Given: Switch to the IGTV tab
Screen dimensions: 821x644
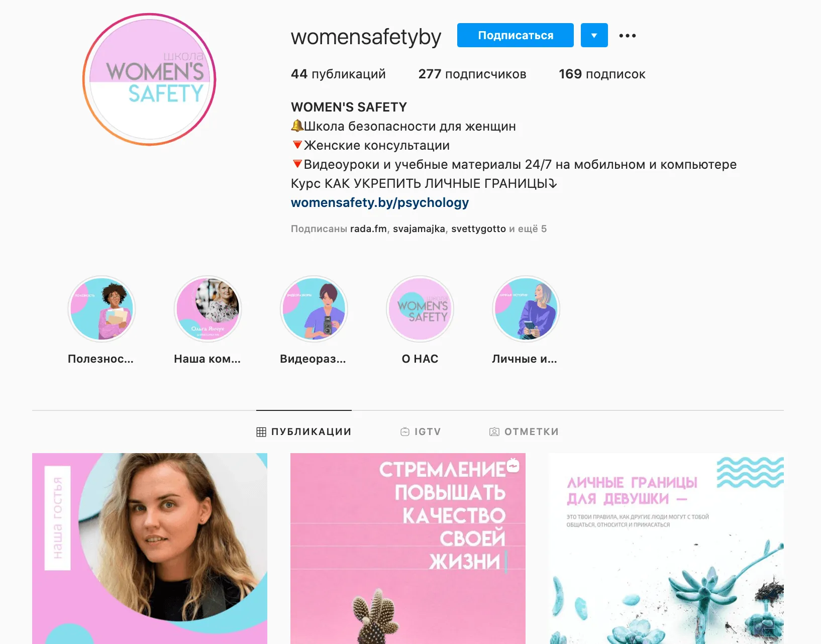Looking at the screenshot, I should pyautogui.click(x=421, y=432).
